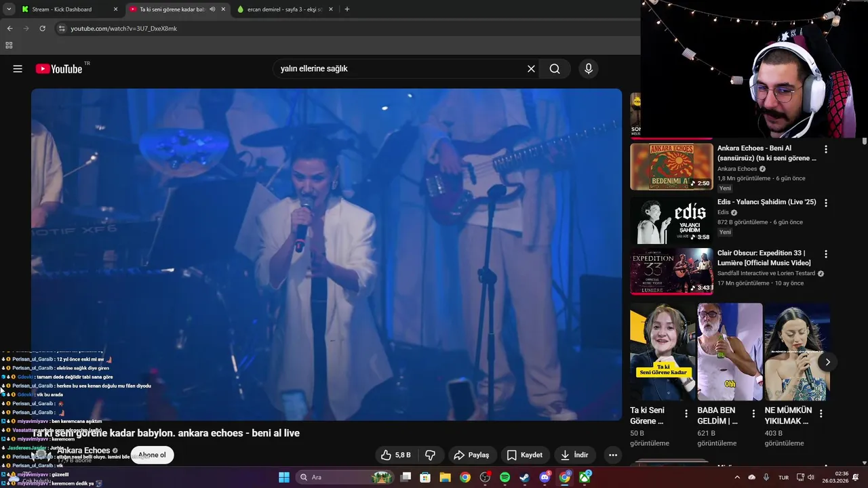Share the video using Paylaş
The image size is (868, 488).
pos(471,455)
